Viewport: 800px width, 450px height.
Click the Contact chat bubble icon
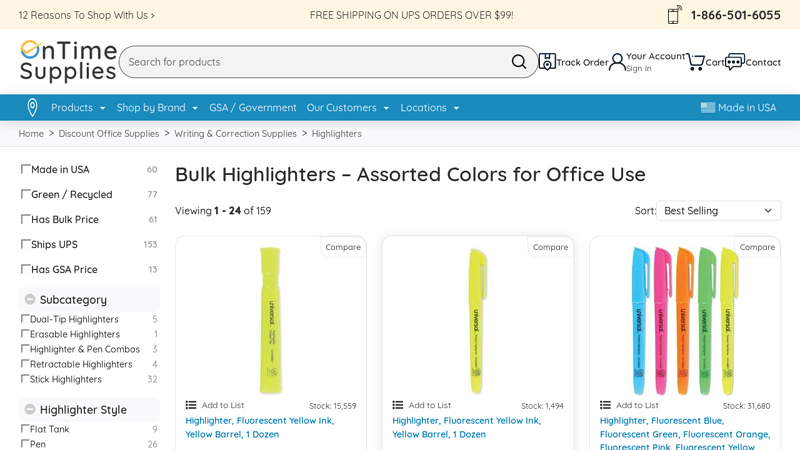735,62
